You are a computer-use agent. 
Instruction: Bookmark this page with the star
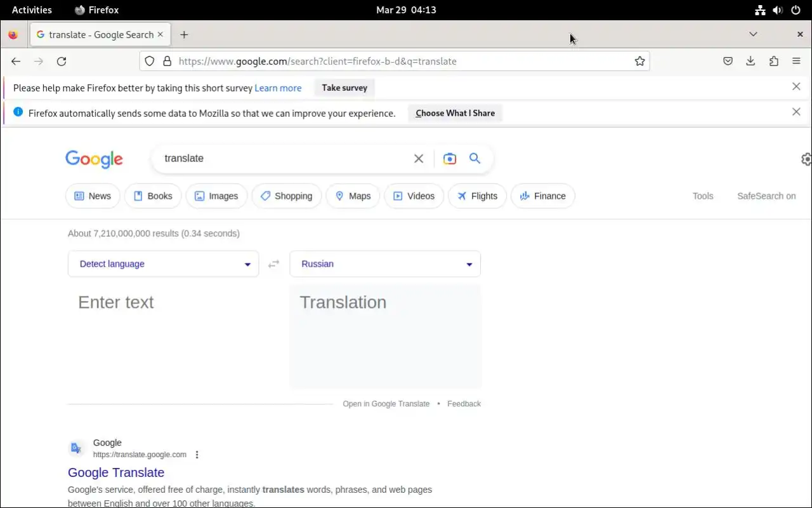coord(639,61)
